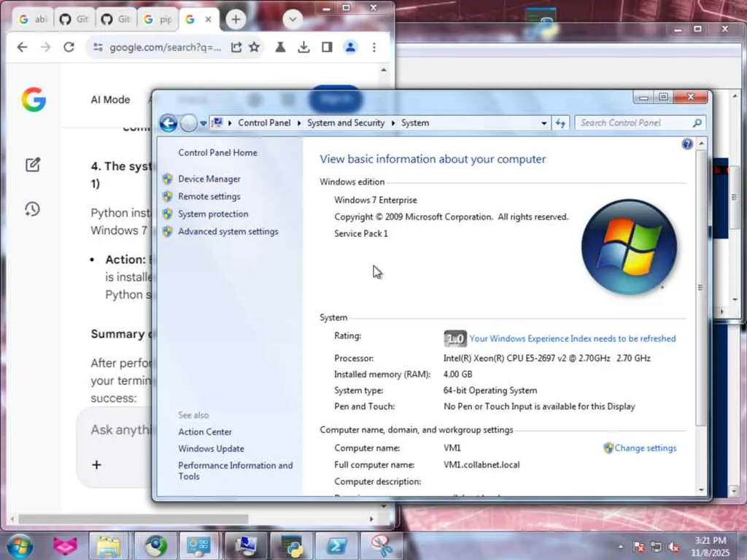Click shield icon beside Device Manager

[x=167, y=179]
